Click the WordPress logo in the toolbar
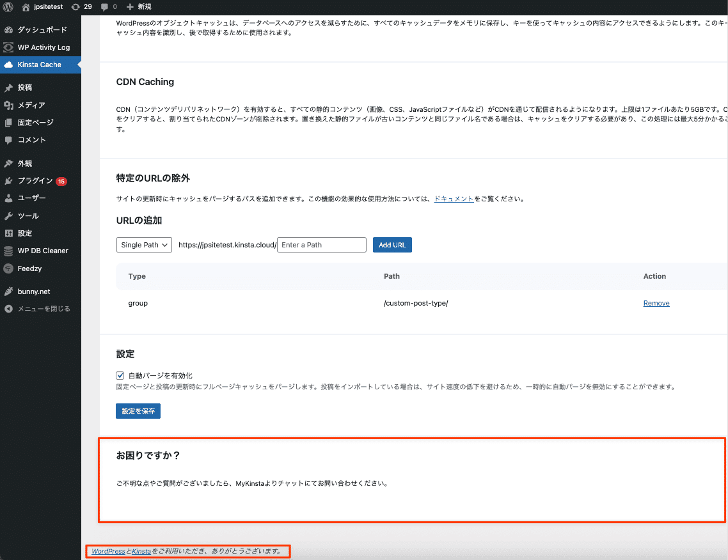Screen dimensions: 728x560 point(7,7)
